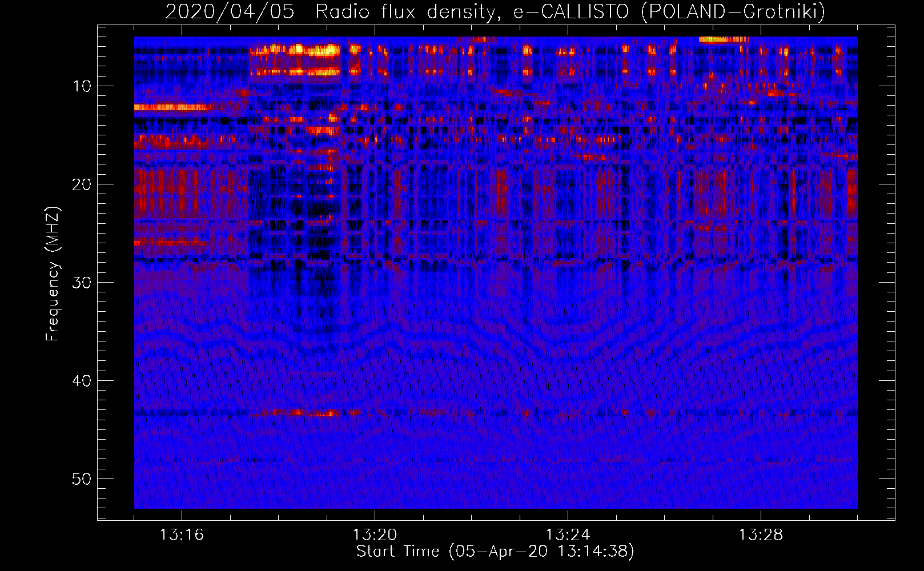
Task: Click the plot title containing e-CALLISTO (POLAND-Grotniki)
Action: tap(495, 11)
